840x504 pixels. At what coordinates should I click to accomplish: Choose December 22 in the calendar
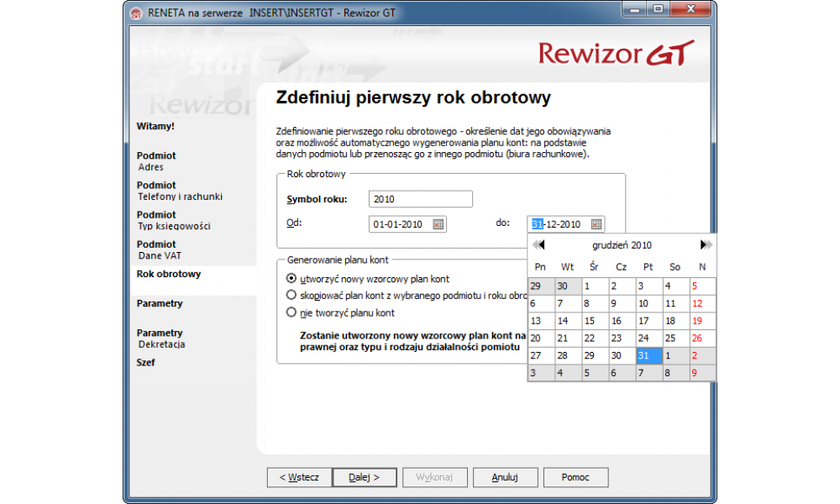[x=595, y=339]
